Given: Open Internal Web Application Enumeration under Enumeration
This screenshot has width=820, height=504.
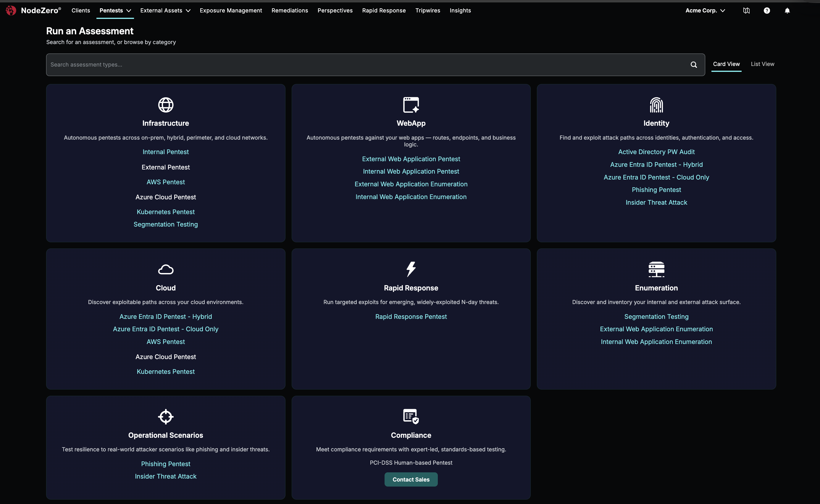Looking at the screenshot, I should pyautogui.click(x=656, y=342).
